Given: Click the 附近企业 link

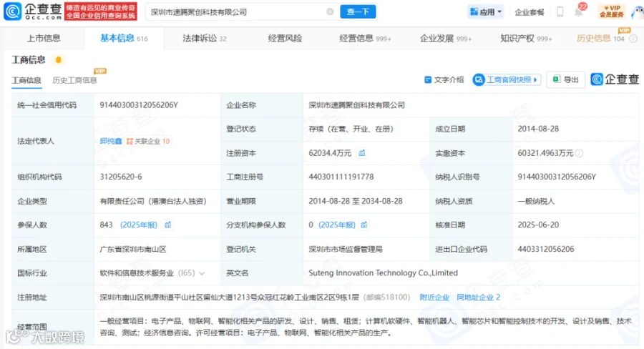Looking at the screenshot, I should [x=434, y=298].
